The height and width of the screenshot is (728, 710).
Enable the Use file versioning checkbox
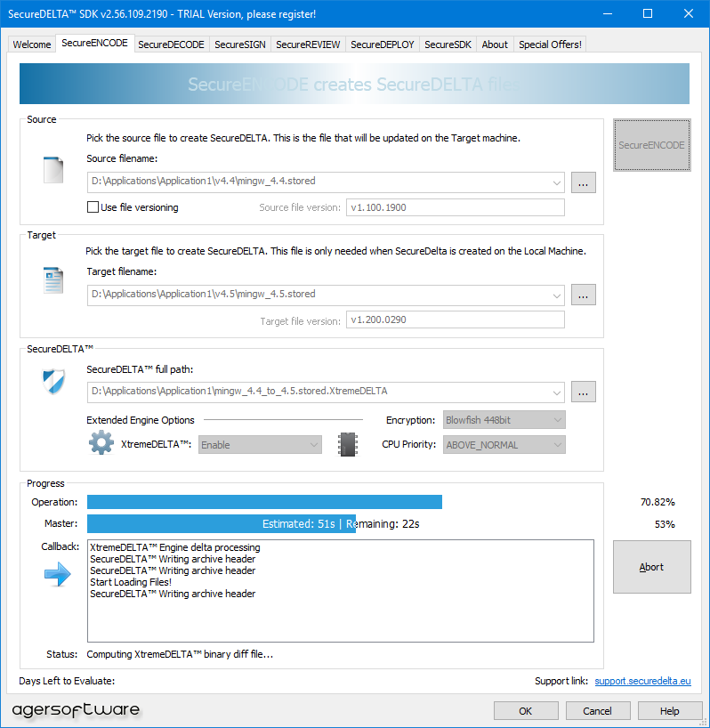pyautogui.click(x=93, y=207)
